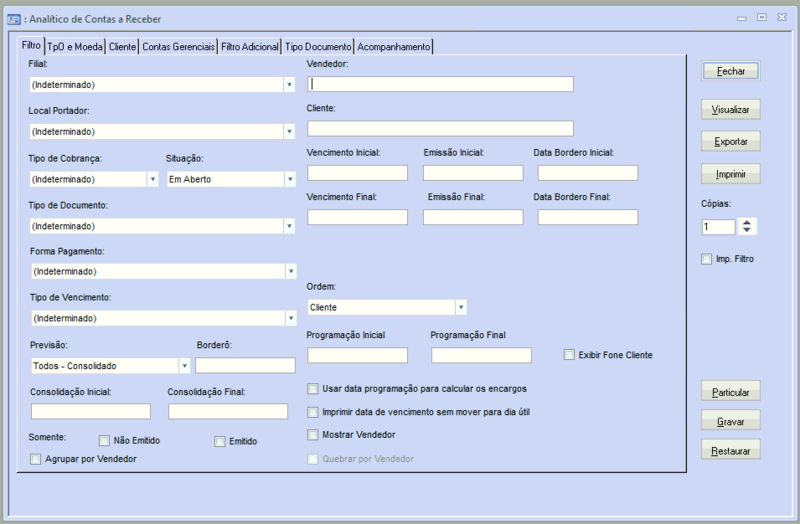Click the Data Bordero Final field
The image size is (800, 524).
tap(588, 217)
